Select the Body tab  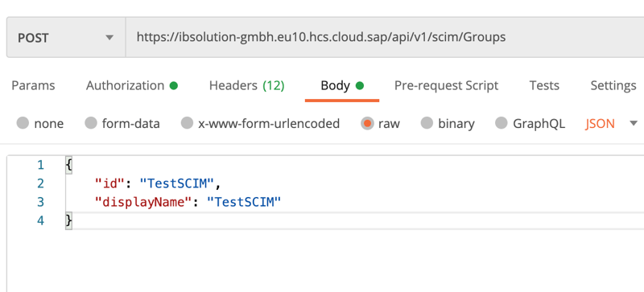point(342,85)
